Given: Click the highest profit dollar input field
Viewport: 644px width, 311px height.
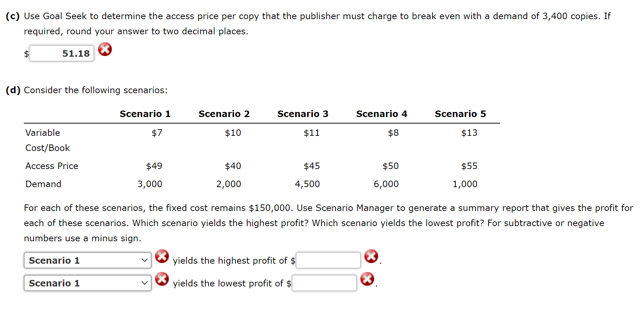Looking at the screenshot, I should (328, 260).
